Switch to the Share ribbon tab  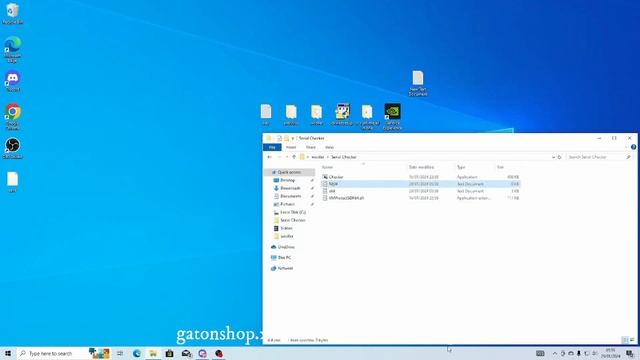click(311, 147)
